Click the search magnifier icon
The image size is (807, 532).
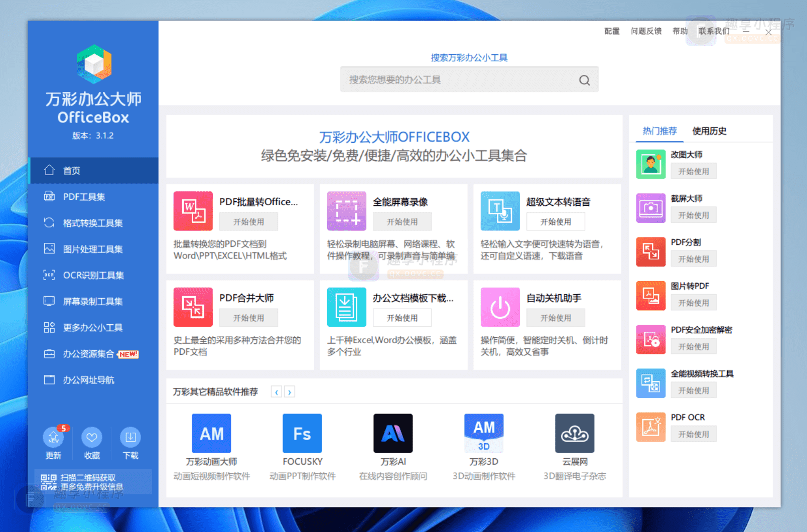pos(584,80)
